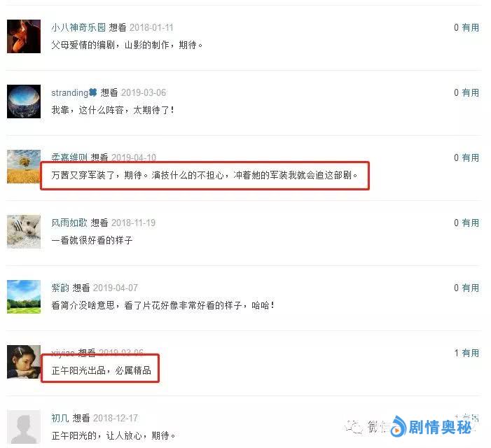The width and height of the screenshot is (491, 448).
Task: Open 柔嘉维则's wheat field avatar
Action: pos(24,167)
